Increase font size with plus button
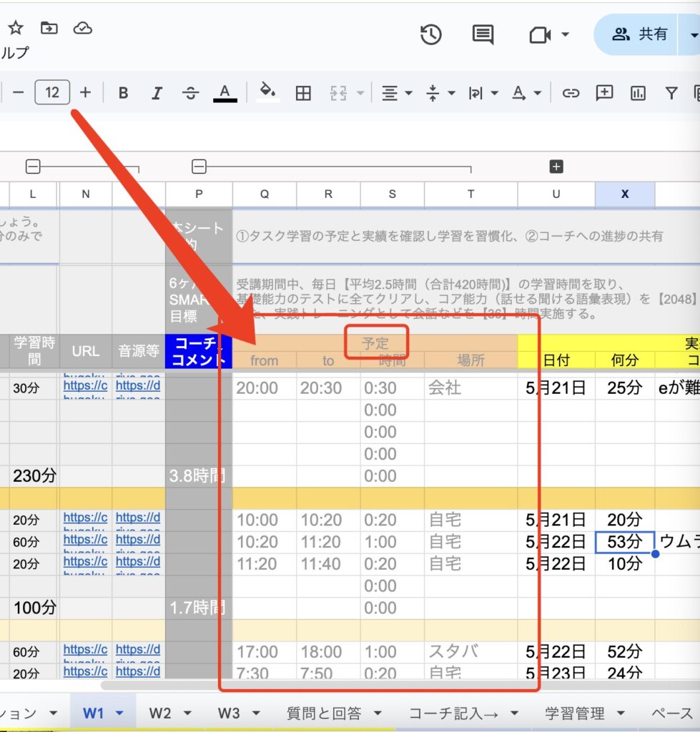 (x=86, y=92)
